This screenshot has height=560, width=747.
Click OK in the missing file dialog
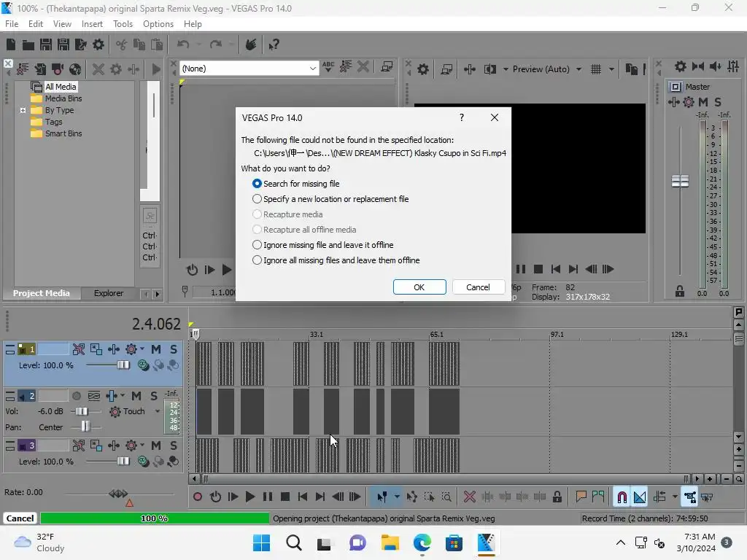419,287
